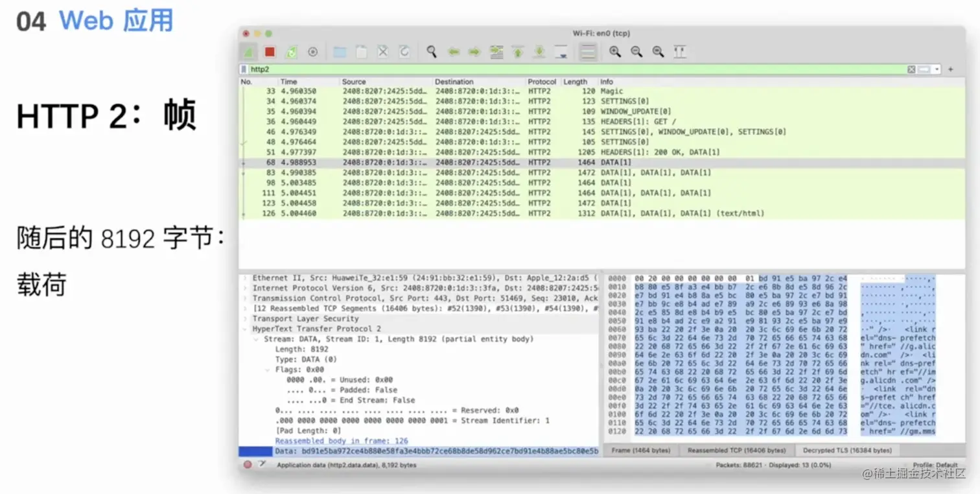This screenshot has width=980, height=494.
Task: Sort by the Info column header
Action: coord(782,82)
